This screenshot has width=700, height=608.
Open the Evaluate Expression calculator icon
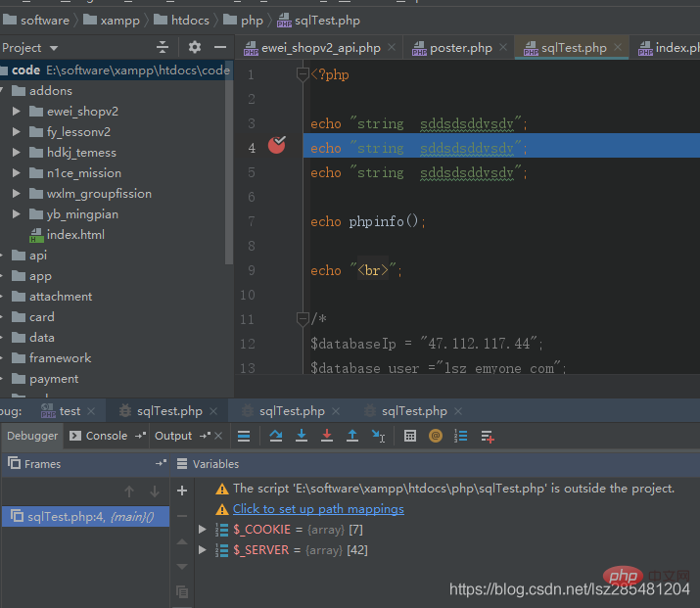coord(410,437)
